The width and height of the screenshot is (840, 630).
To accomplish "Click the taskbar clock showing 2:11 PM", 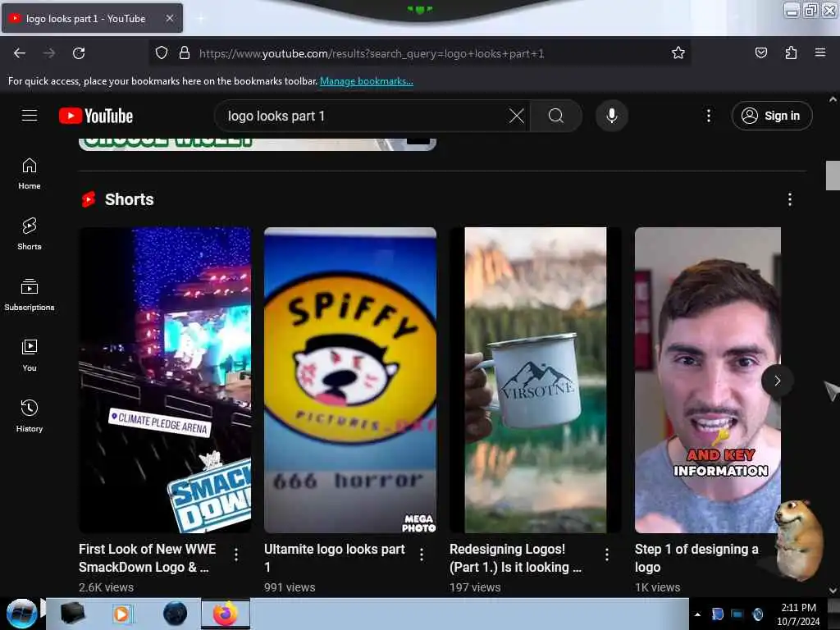I will (x=798, y=614).
